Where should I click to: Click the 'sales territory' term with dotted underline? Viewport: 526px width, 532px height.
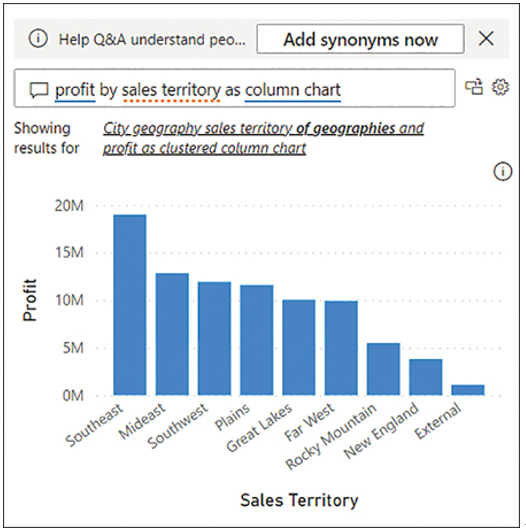click(x=171, y=90)
